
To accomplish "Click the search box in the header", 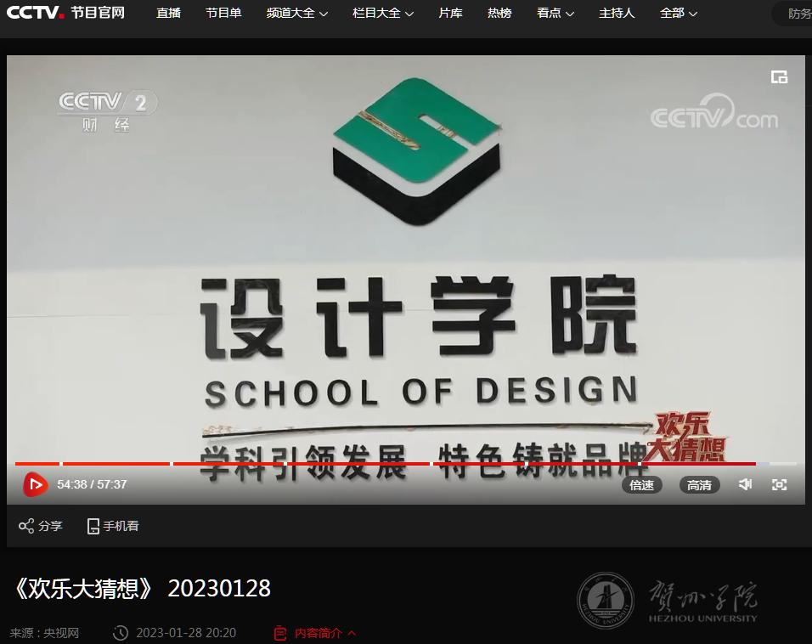I will tap(792, 14).
